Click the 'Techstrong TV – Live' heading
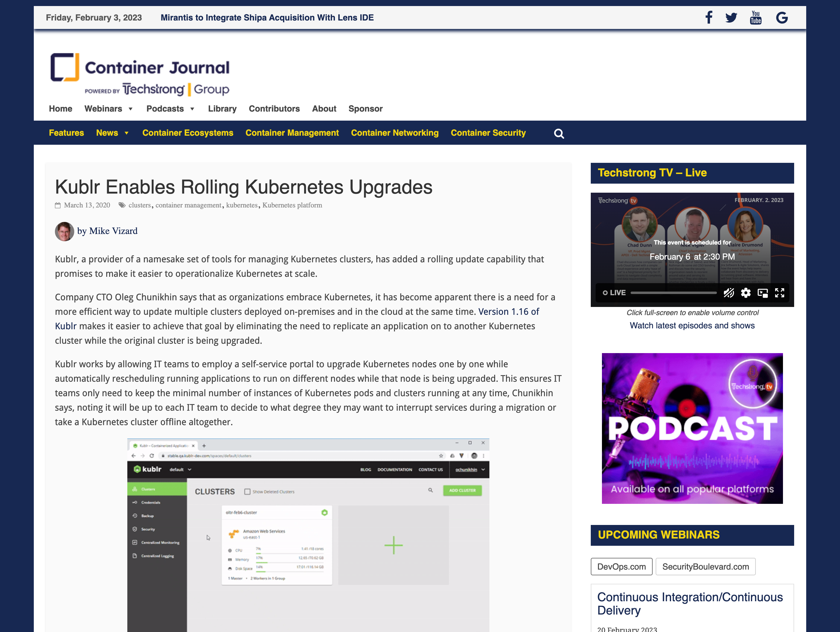Image resolution: width=840 pixels, height=632 pixels. coord(652,173)
